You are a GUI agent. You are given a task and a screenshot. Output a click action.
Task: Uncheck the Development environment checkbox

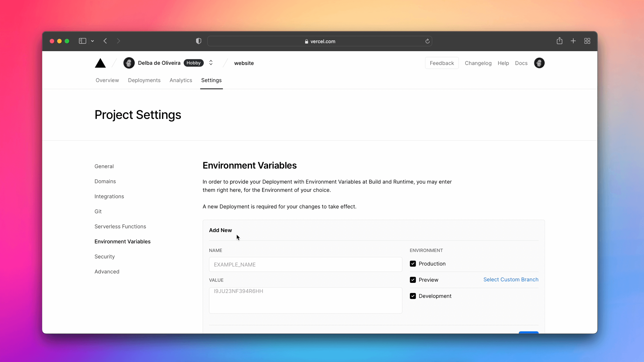click(413, 296)
